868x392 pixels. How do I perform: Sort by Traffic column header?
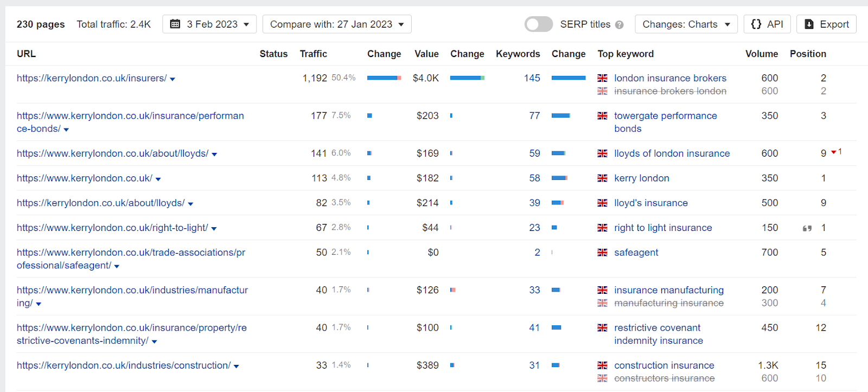click(x=314, y=54)
